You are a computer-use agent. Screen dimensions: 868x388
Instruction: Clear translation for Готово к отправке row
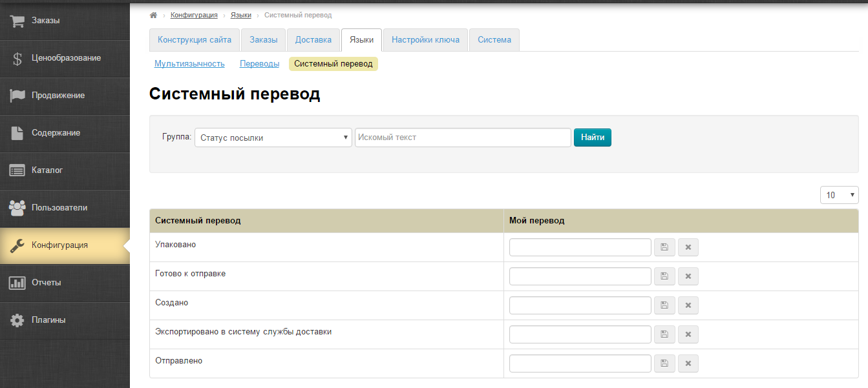pos(688,276)
